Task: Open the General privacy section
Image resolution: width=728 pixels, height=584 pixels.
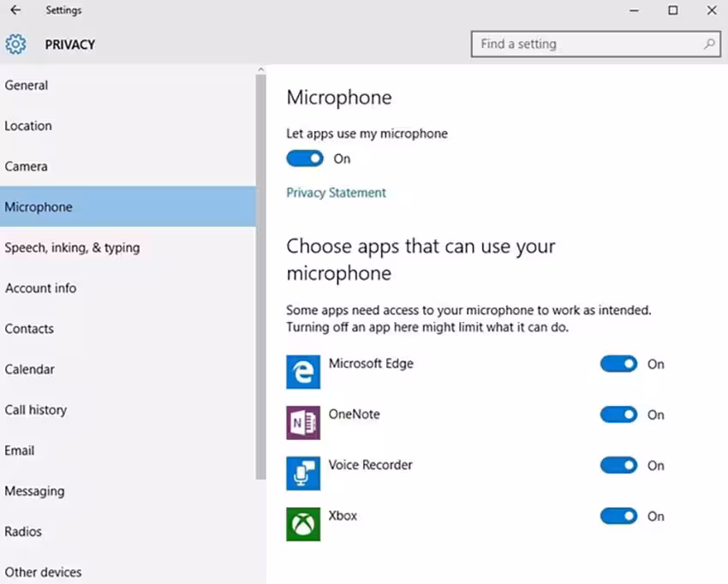Action: (x=128, y=86)
